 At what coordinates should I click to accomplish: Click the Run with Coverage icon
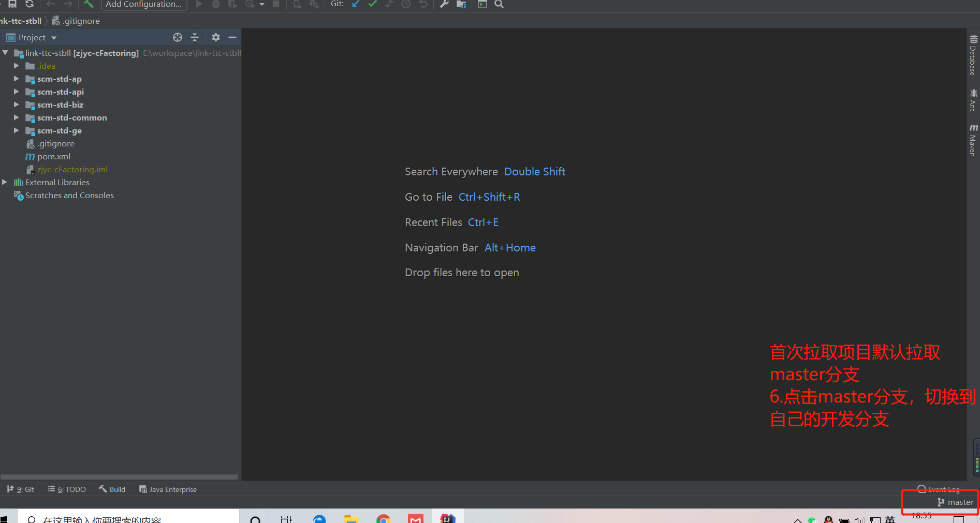(232, 4)
